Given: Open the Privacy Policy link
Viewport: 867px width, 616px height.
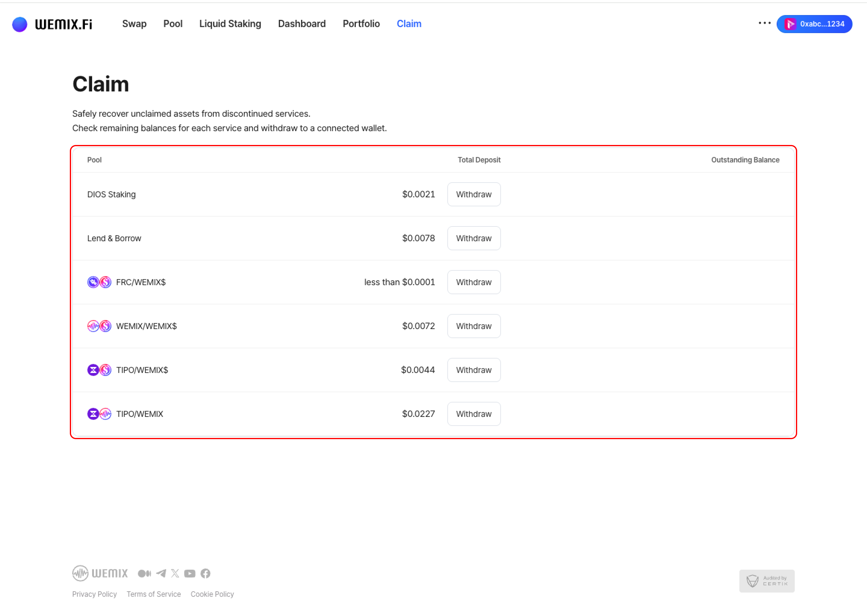Looking at the screenshot, I should pyautogui.click(x=95, y=594).
